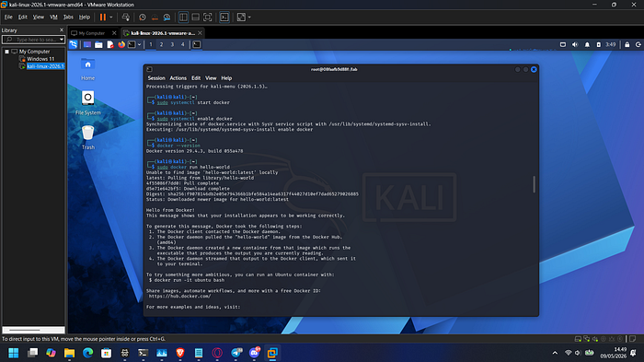Viewport: 644px width, 362px height.
Task: Open the VMware Help menu
Action: coord(85,18)
